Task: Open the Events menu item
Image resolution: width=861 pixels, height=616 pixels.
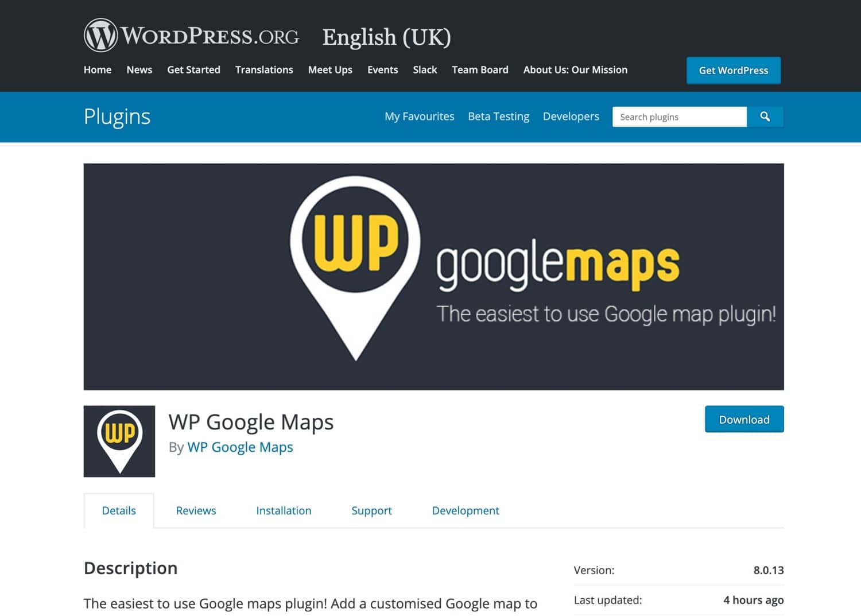Action: (x=382, y=69)
